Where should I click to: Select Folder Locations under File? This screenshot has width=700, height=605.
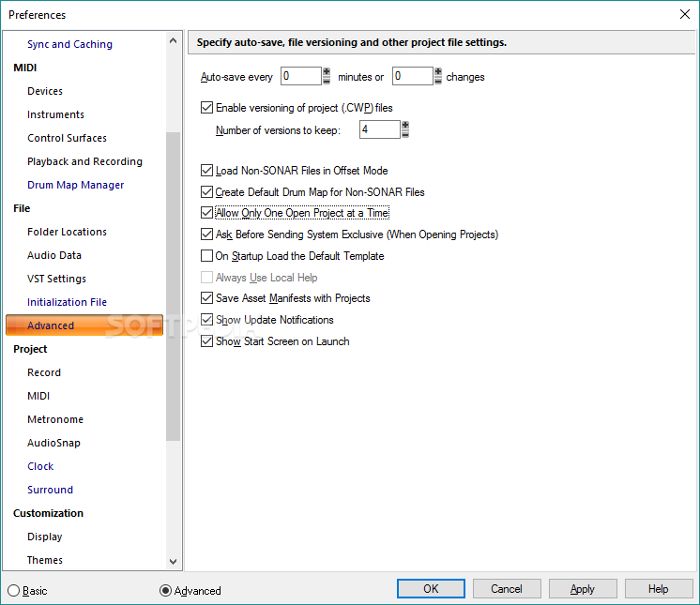coord(67,232)
